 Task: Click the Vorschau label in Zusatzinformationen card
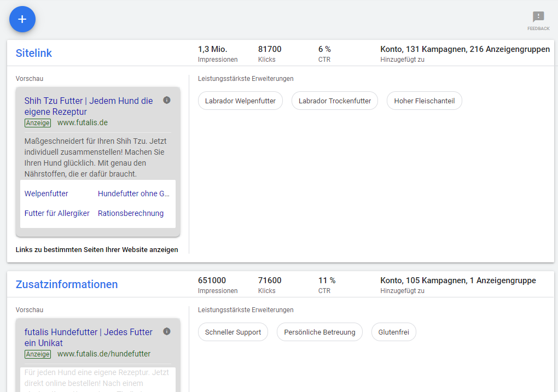[x=30, y=310]
